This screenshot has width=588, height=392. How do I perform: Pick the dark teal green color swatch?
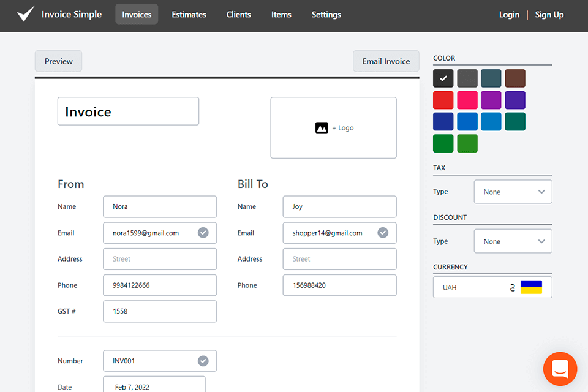(515, 121)
